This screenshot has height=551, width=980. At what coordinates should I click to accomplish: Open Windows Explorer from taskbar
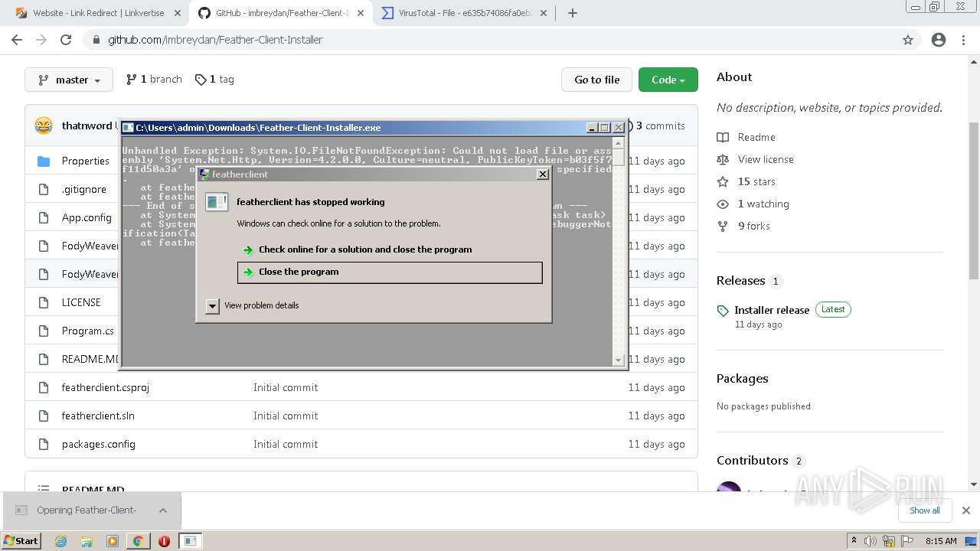pos(87,541)
